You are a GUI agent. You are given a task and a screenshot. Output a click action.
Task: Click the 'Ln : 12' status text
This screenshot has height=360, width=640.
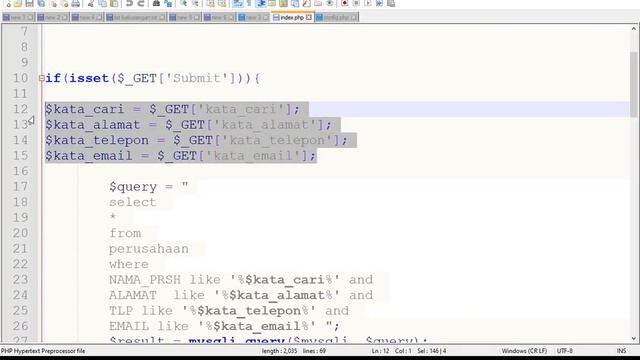pos(380,351)
